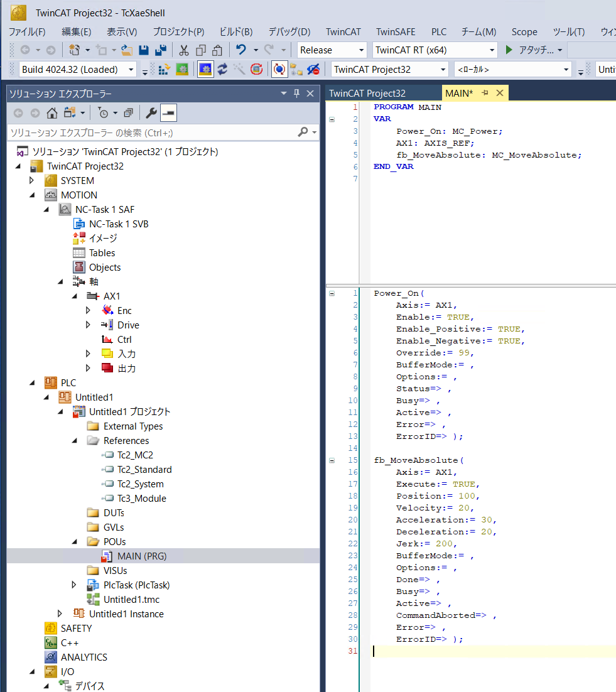
Task: Click the Override:= 99 code line
Action: pos(435,353)
